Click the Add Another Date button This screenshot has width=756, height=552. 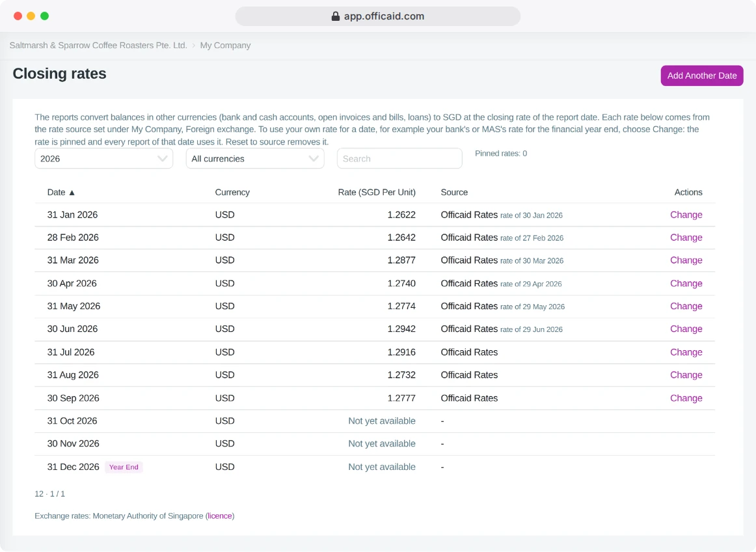(x=701, y=76)
